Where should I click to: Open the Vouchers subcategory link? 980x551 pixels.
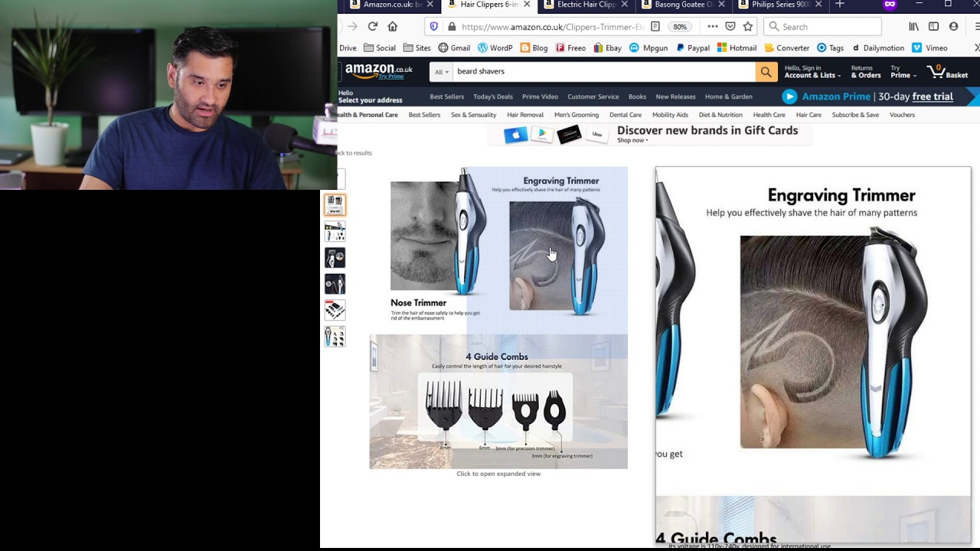point(902,115)
